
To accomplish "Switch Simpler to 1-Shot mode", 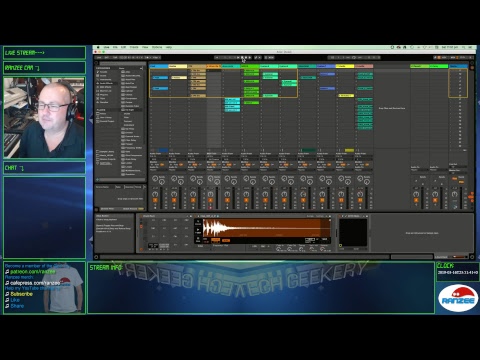I will pyautogui.click(x=198, y=231).
